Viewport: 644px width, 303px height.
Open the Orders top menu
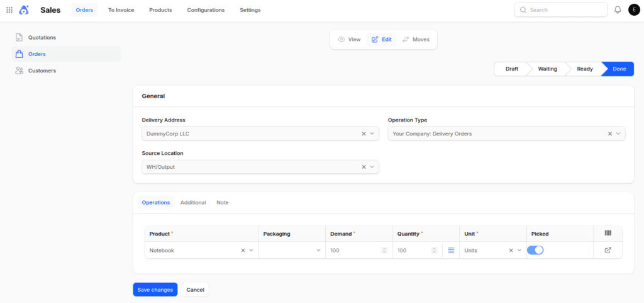(x=84, y=10)
